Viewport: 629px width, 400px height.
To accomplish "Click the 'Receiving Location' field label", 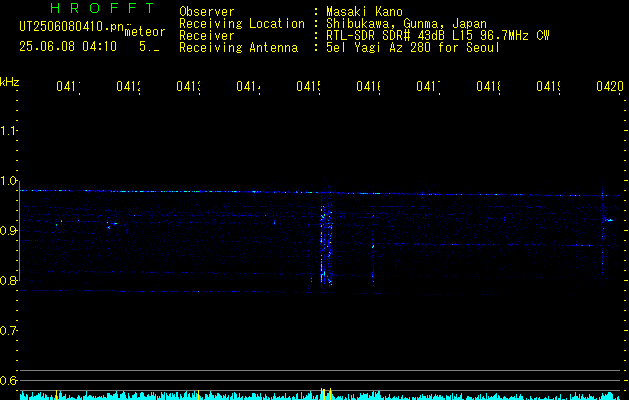I will 242,24.
